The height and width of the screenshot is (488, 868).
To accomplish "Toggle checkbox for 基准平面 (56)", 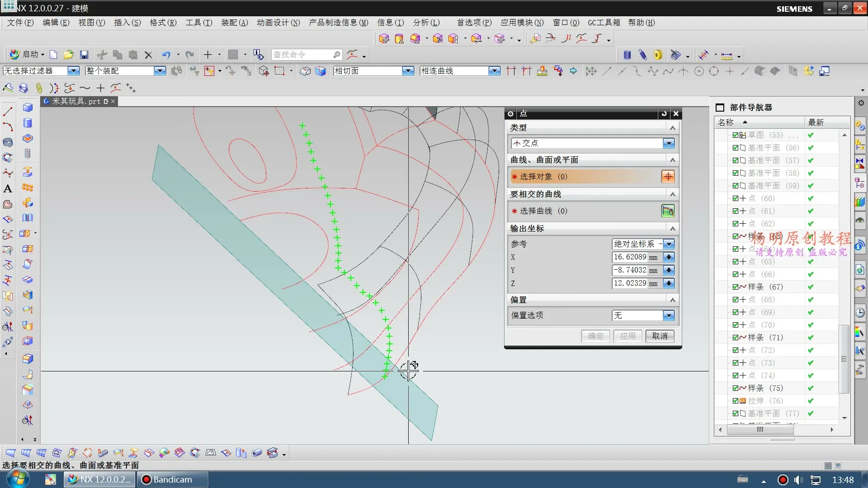I will (736, 148).
